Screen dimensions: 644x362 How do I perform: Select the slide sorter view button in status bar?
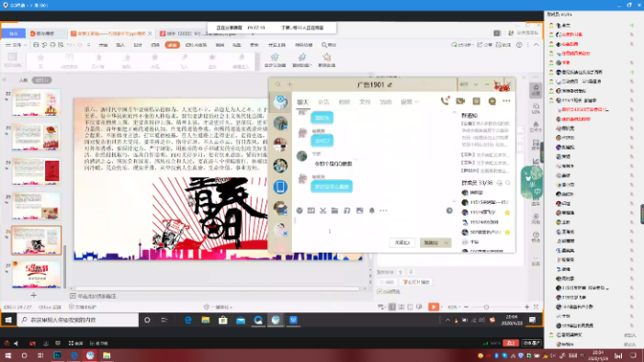[x=401, y=307]
